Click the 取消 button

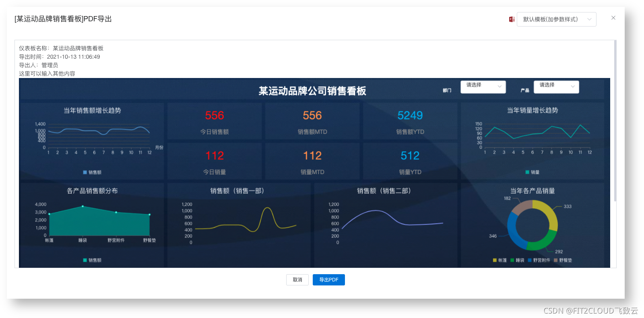297,280
